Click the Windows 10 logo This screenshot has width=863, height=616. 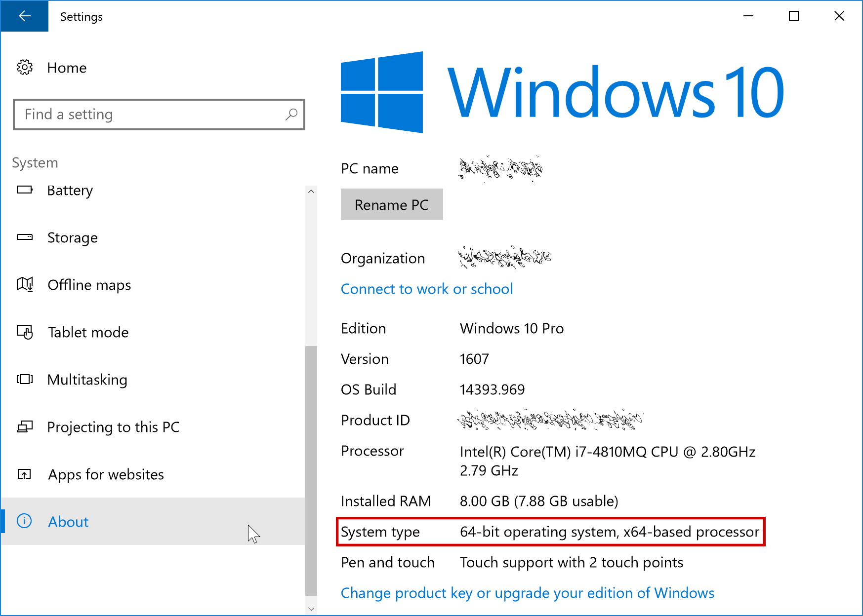(562, 92)
